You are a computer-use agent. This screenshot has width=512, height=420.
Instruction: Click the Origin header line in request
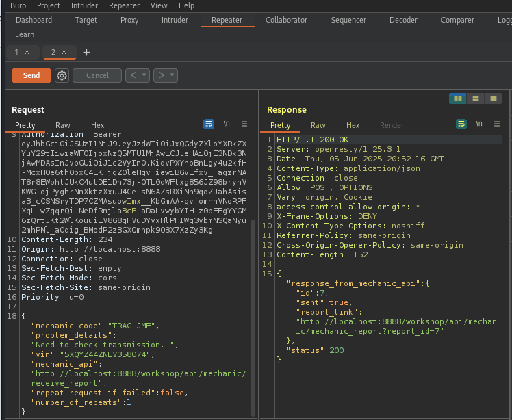91,249
